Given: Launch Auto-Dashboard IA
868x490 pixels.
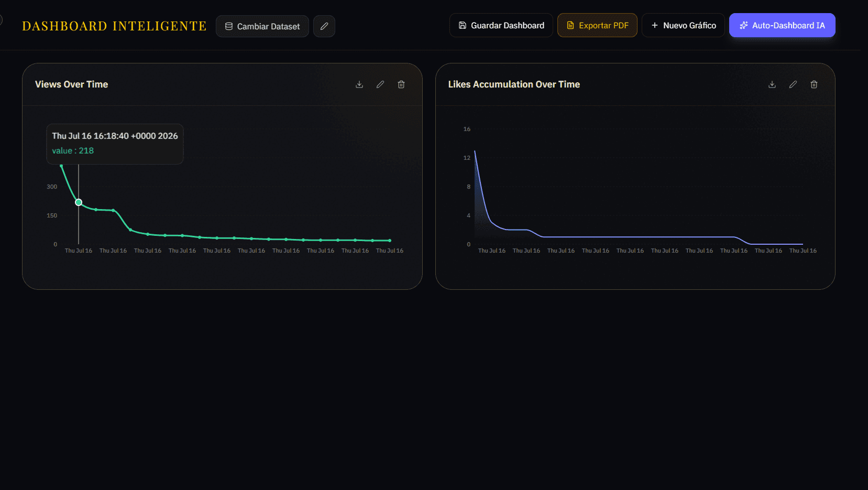Looking at the screenshot, I should tap(782, 25).
